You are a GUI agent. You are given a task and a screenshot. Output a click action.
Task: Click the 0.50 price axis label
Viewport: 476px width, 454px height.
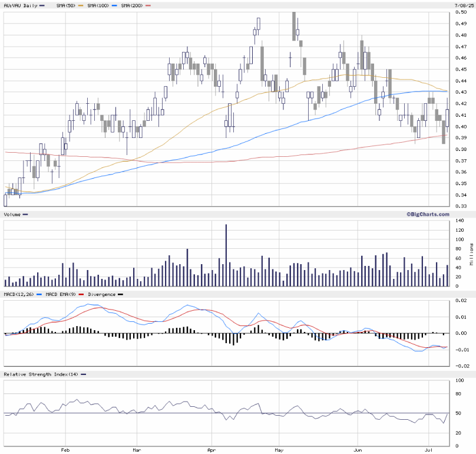460,12
